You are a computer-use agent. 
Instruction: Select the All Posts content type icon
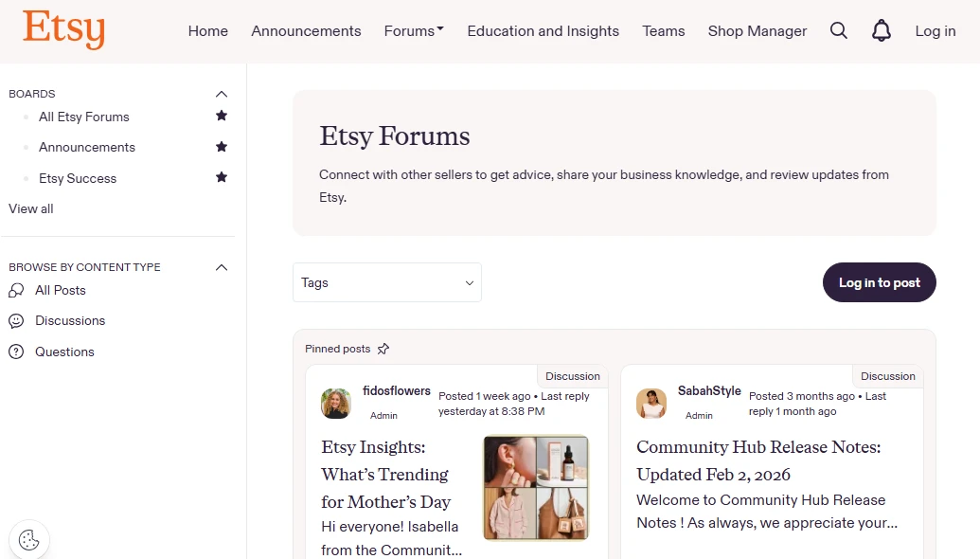point(14,290)
